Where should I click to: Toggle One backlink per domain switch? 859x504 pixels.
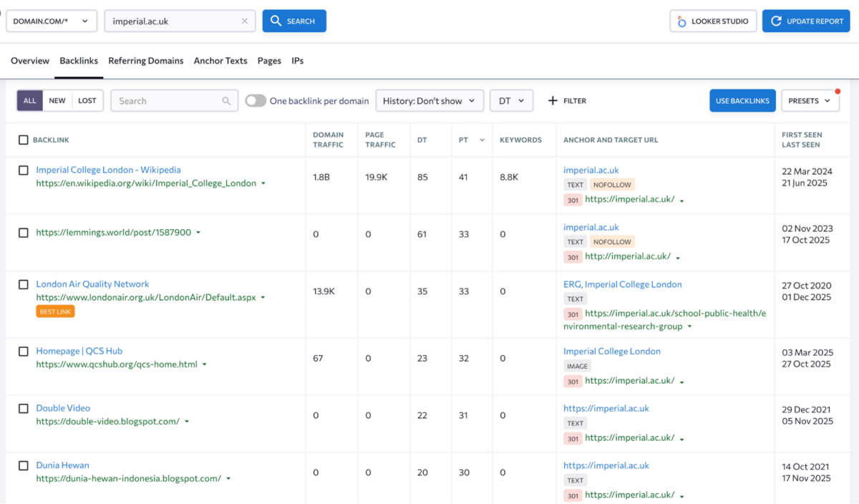click(x=256, y=101)
